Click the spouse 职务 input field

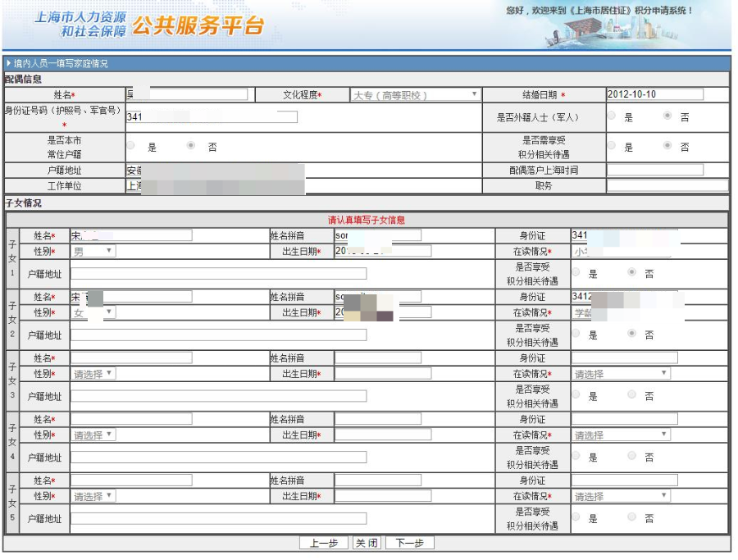pos(667,185)
